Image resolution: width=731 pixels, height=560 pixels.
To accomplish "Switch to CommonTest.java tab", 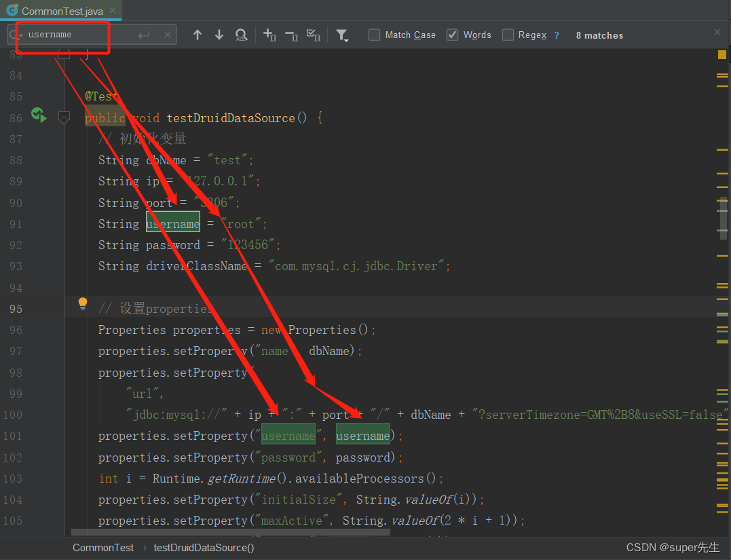I will pos(62,11).
